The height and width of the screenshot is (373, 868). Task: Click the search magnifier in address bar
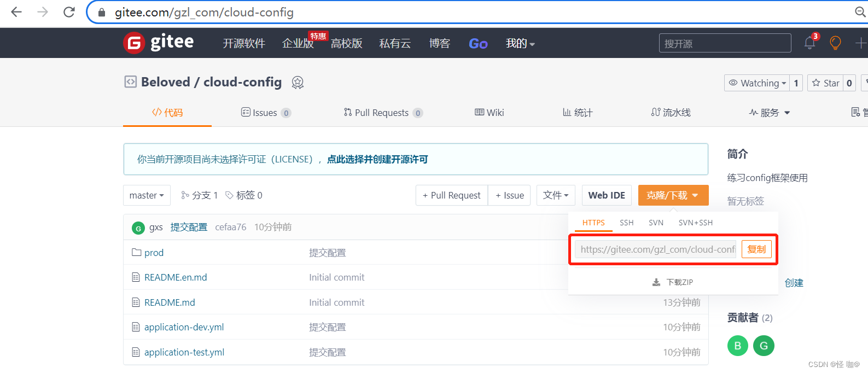(860, 12)
